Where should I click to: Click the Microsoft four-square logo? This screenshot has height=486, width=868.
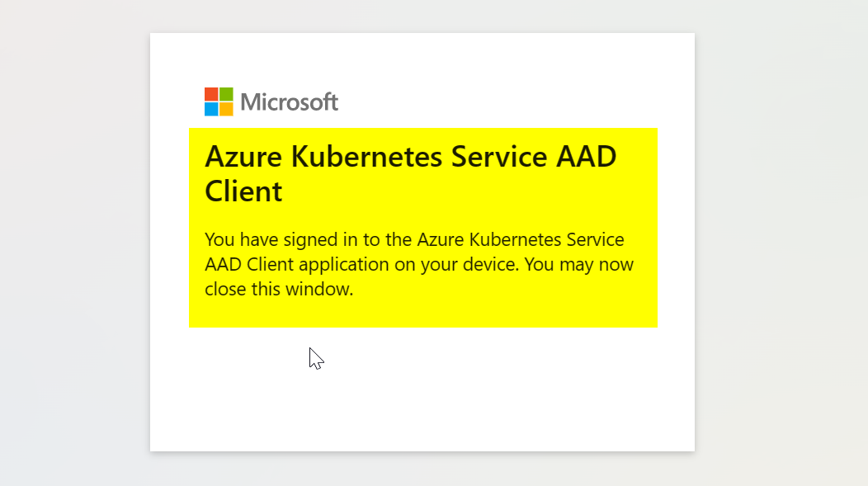219,101
